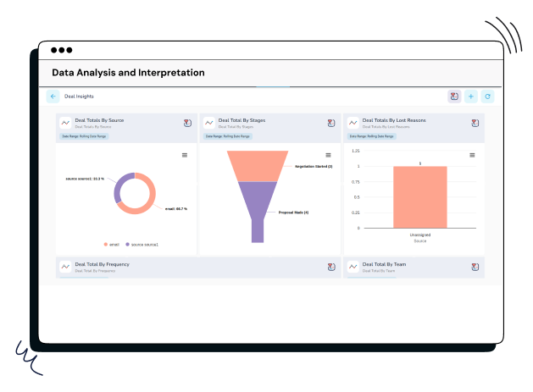
Task: Open the source donut chart hamburger menu
Action: 185,155
